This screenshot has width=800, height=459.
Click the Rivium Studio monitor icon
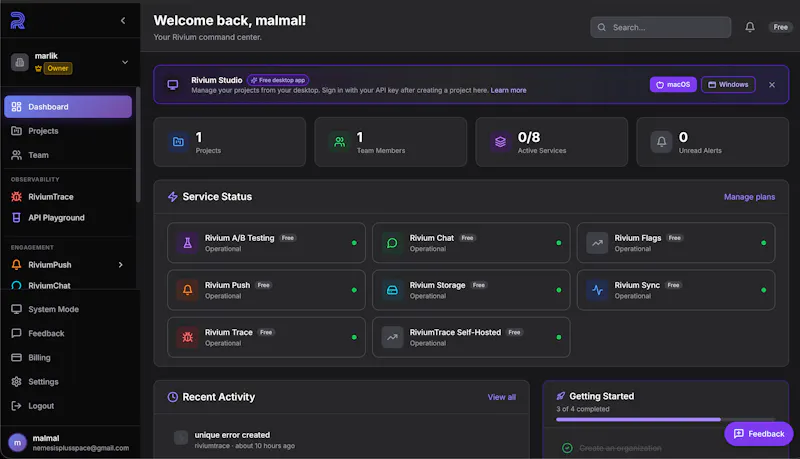[x=173, y=85]
